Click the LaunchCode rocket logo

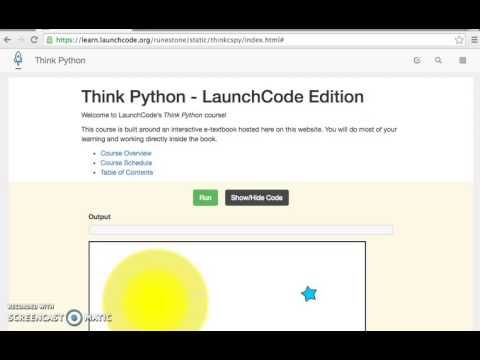(x=18, y=60)
